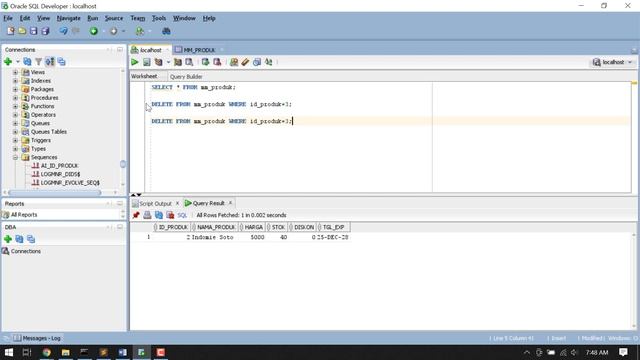Screen dimensions: 640x360
Task: Click the Windows Start button
Action: coord(9,352)
